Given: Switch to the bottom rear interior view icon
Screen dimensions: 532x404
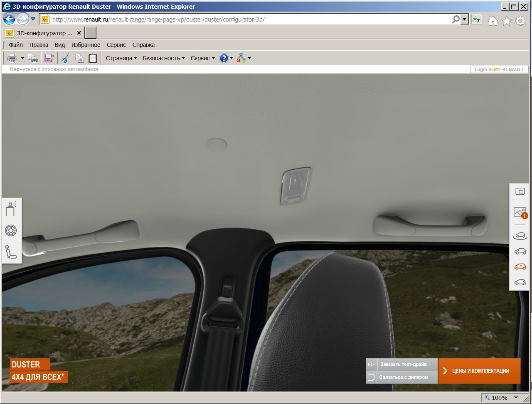Looking at the screenshot, I should [x=520, y=282].
